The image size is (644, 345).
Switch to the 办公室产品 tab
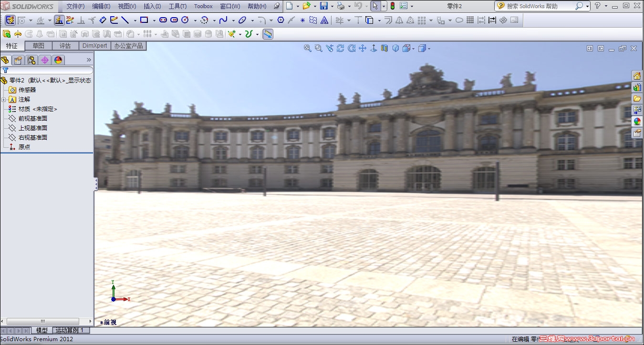point(128,46)
